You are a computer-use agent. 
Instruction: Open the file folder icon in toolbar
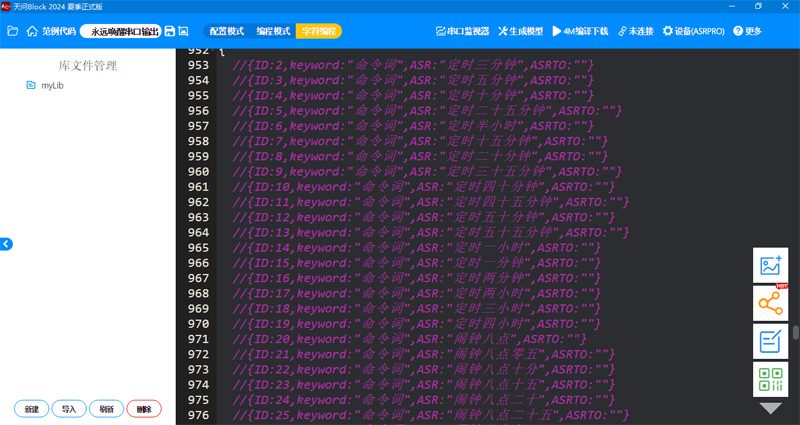point(13,31)
